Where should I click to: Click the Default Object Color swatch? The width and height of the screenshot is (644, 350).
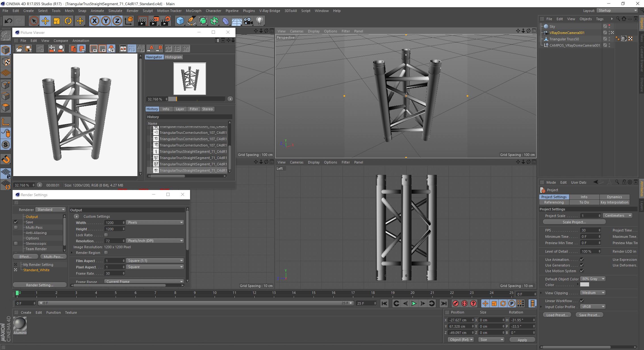point(584,284)
